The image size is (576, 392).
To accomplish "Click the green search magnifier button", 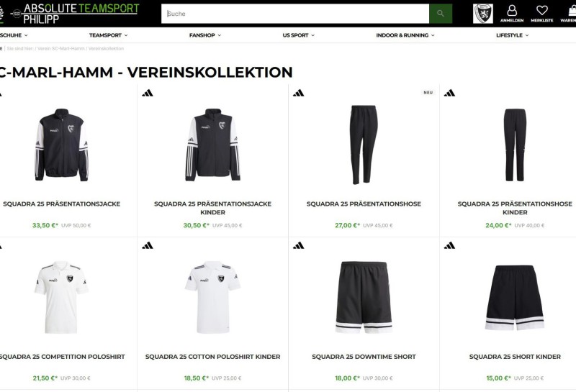I will (x=441, y=14).
